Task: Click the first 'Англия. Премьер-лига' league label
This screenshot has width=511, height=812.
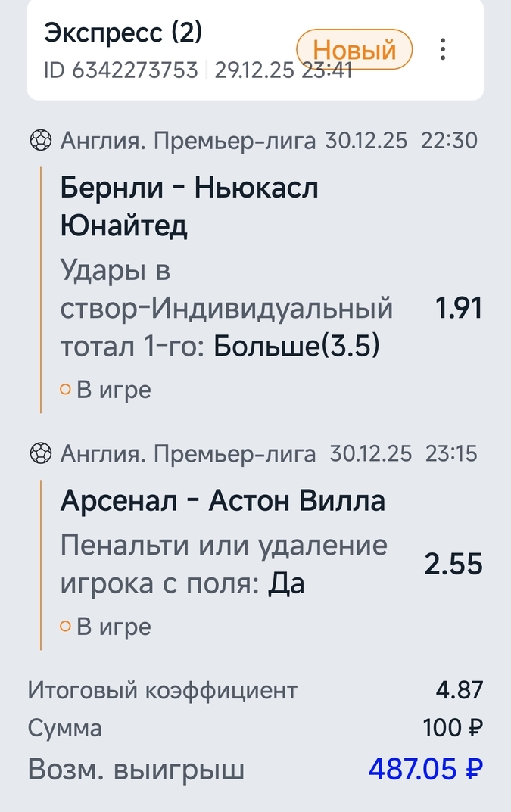Action: pyautogui.click(x=188, y=141)
